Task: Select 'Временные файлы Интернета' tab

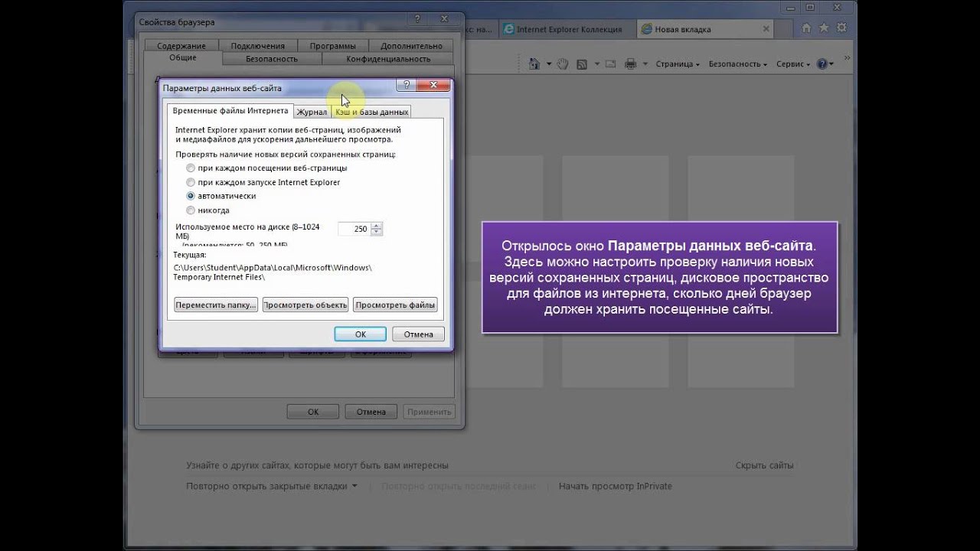Action: tap(230, 110)
